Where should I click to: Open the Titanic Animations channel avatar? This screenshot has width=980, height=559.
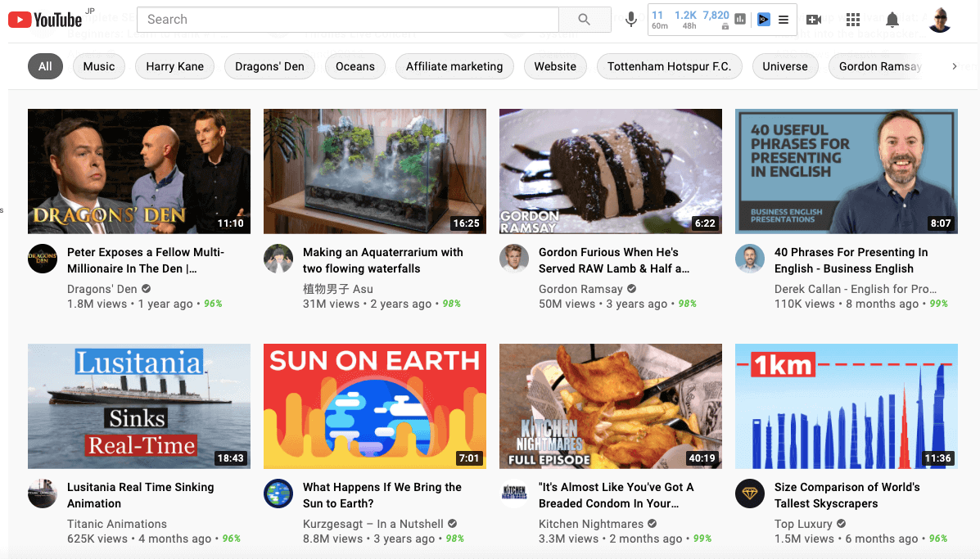point(43,494)
